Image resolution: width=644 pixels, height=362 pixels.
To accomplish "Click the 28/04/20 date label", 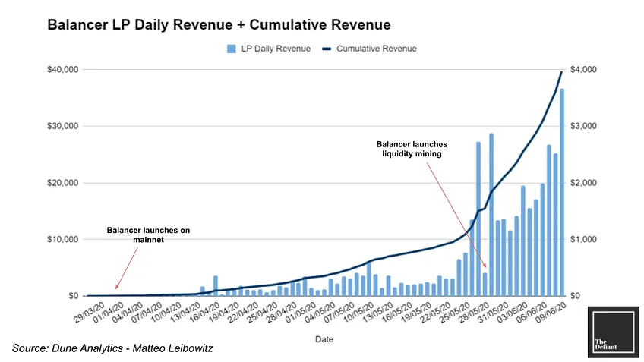I will (x=282, y=313).
